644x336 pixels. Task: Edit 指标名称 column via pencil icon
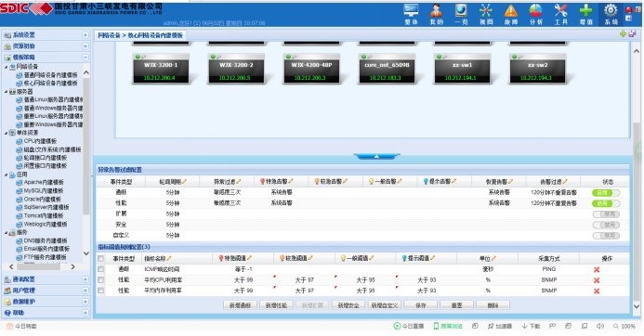pyautogui.click(x=169, y=258)
